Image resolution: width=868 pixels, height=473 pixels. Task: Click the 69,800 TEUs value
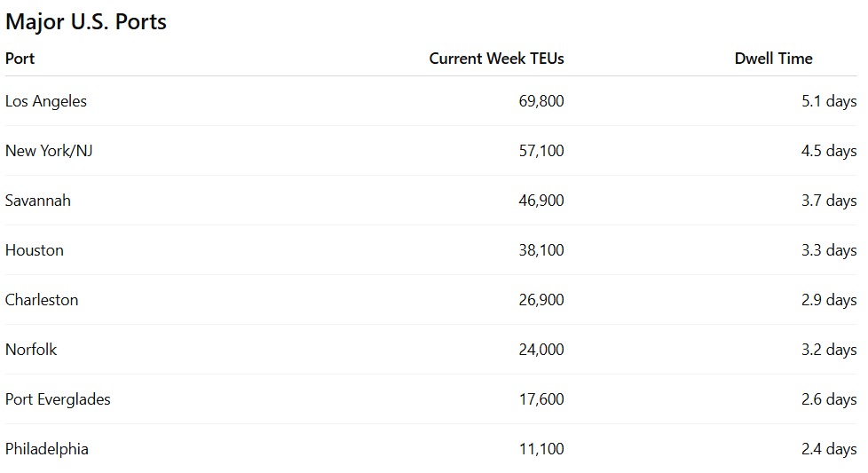point(541,101)
